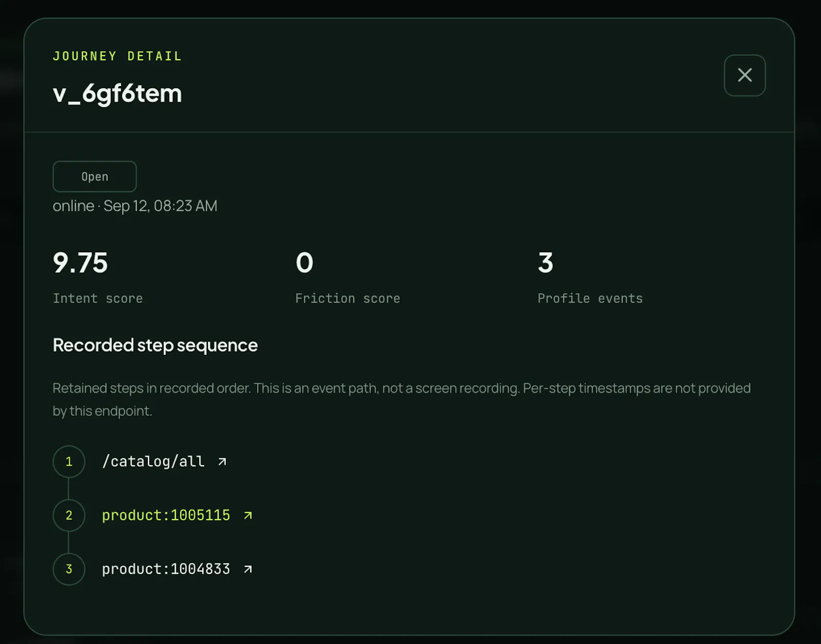The image size is (821, 644).
Task: Open the product:1004833 step link
Action: pos(166,569)
